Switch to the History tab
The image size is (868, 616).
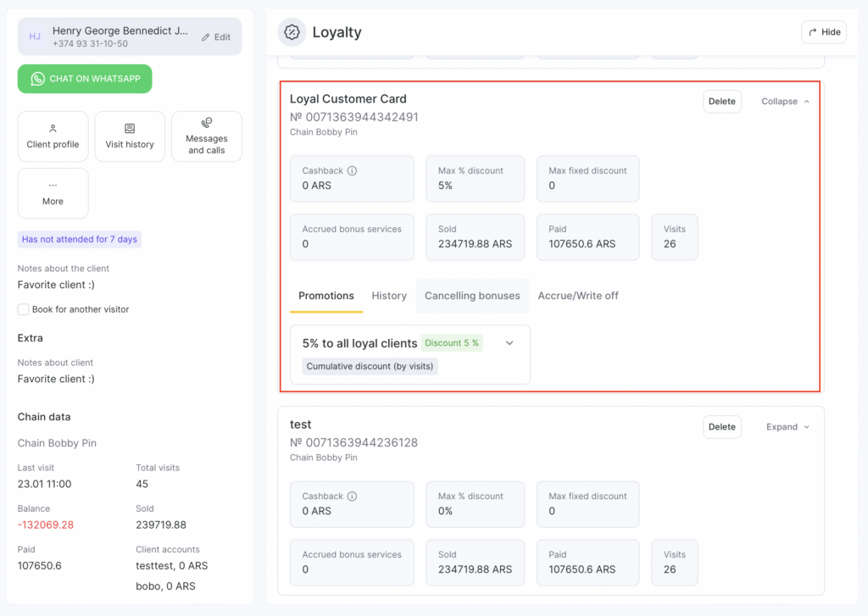(x=389, y=296)
